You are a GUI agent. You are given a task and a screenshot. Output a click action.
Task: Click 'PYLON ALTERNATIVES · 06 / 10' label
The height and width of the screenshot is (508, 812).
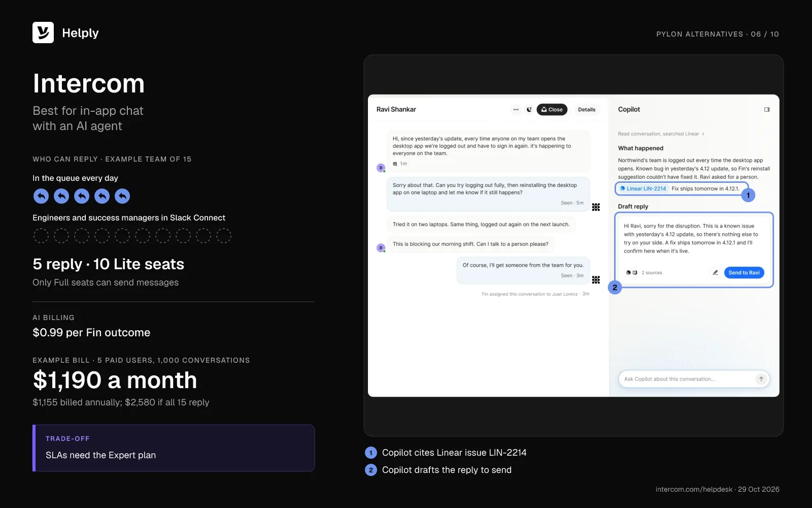(718, 34)
